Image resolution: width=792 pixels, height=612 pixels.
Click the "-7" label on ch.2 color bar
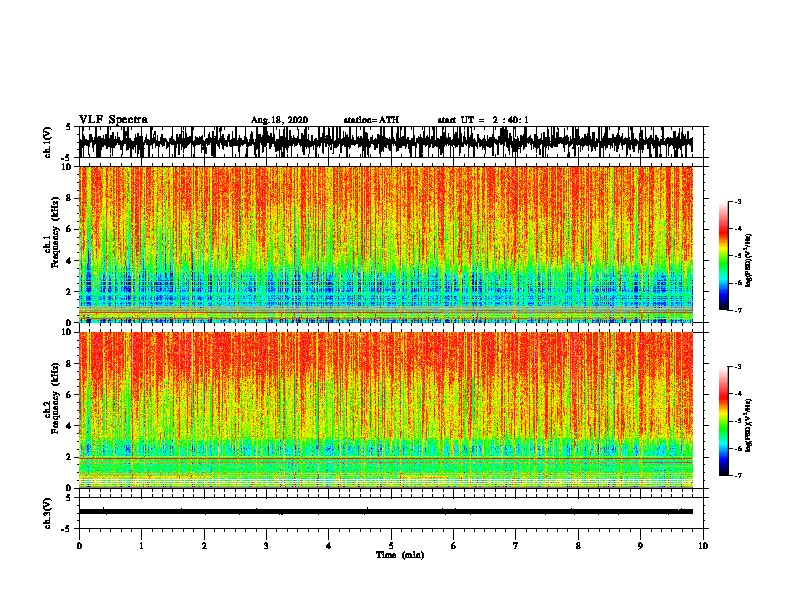(737, 475)
